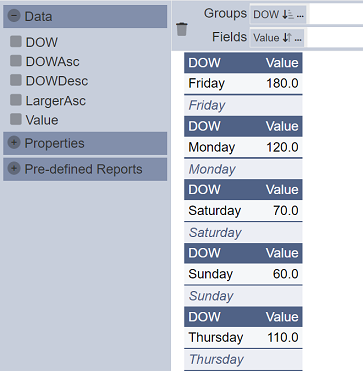This screenshot has width=363, height=371.
Task: Expand the Properties panel header
Action: [85, 143]
